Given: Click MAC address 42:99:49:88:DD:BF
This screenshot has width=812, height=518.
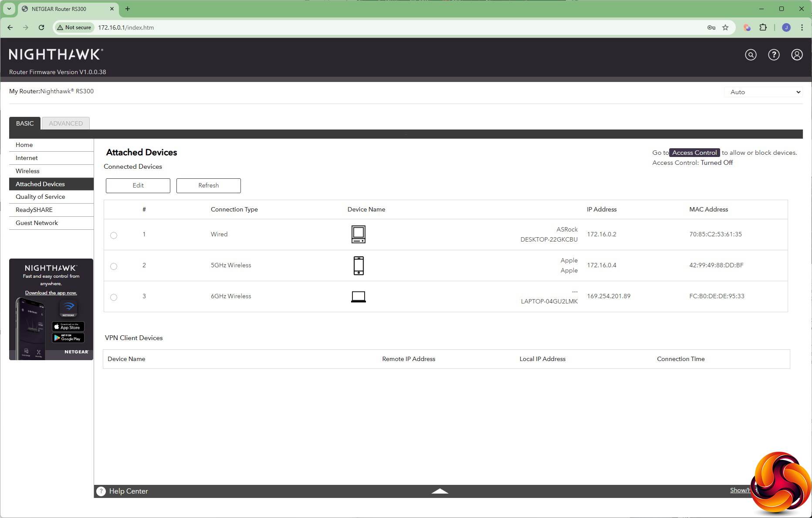Looking at the screenshot, I should click(716, 265).
